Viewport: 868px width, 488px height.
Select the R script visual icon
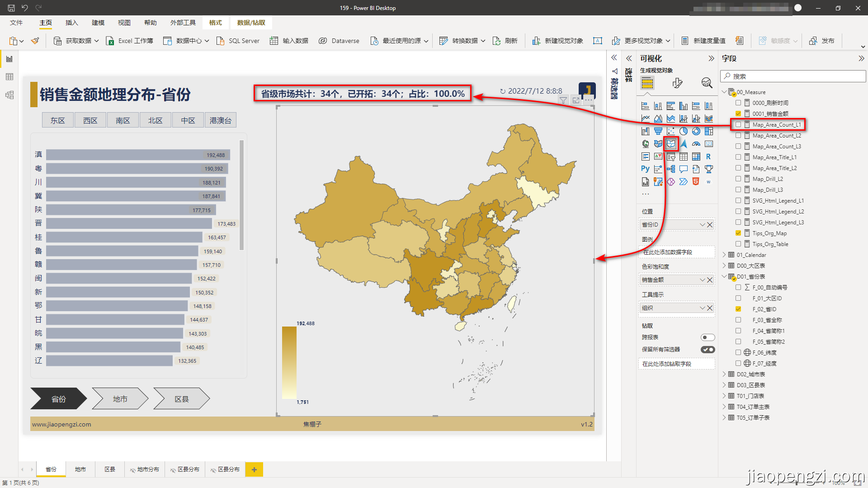point(708,156)
